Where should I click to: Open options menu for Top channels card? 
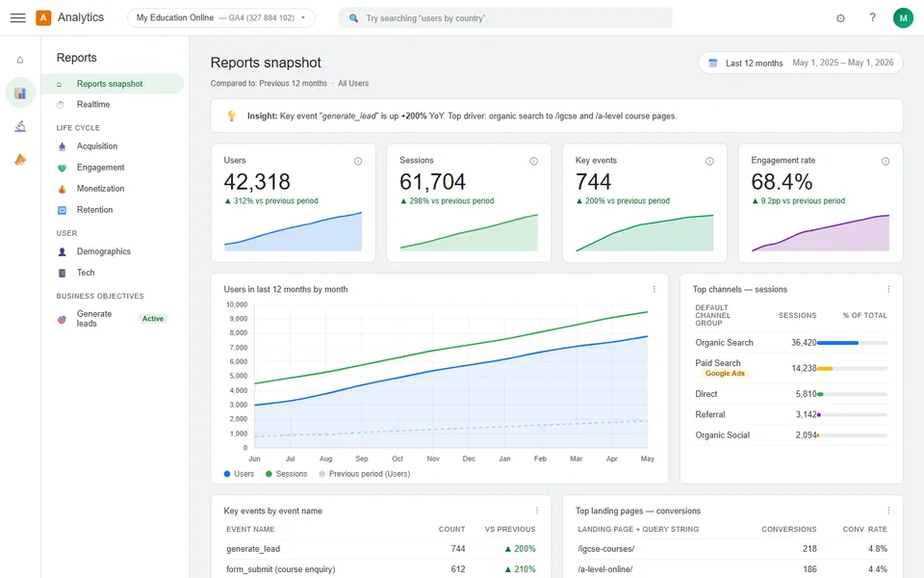(x=888, y=289)
